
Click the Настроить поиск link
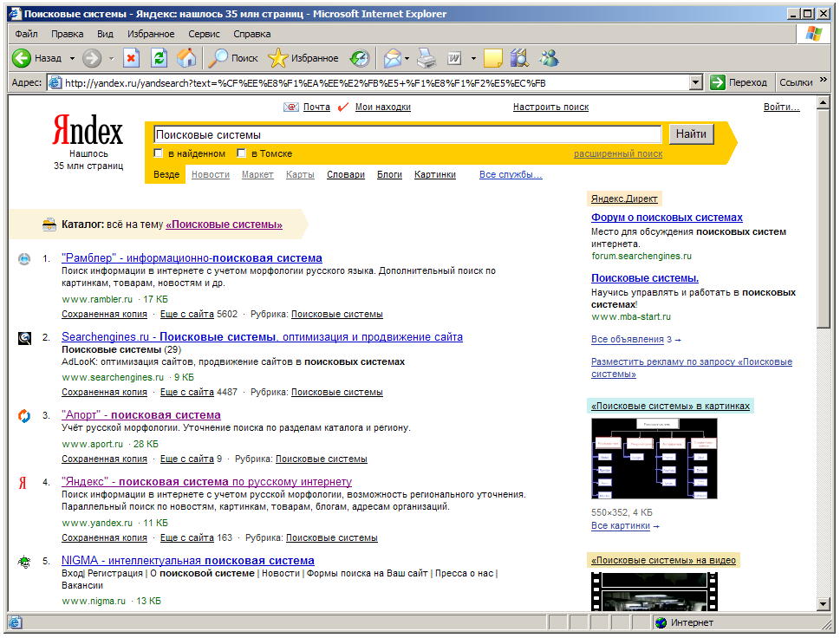click(550, 107)
